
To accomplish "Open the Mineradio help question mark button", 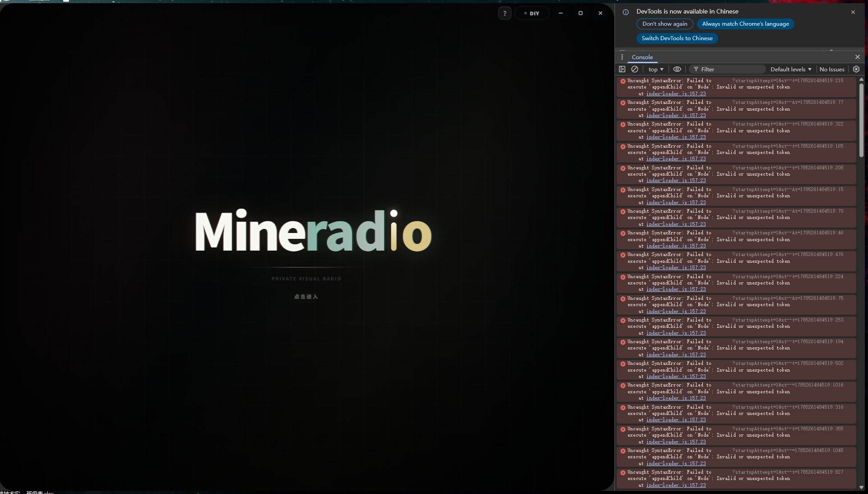I will pyautogui.click(x=505, y=14).
